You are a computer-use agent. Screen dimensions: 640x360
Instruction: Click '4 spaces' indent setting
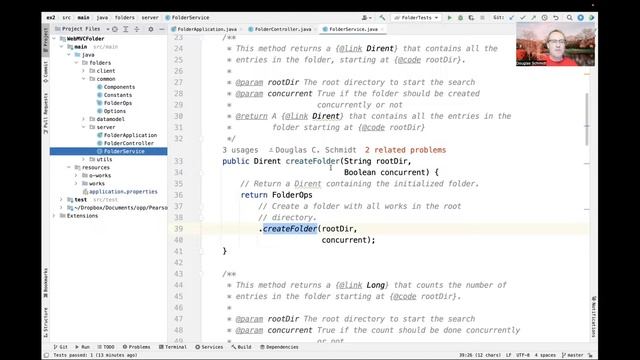[545, 355]
